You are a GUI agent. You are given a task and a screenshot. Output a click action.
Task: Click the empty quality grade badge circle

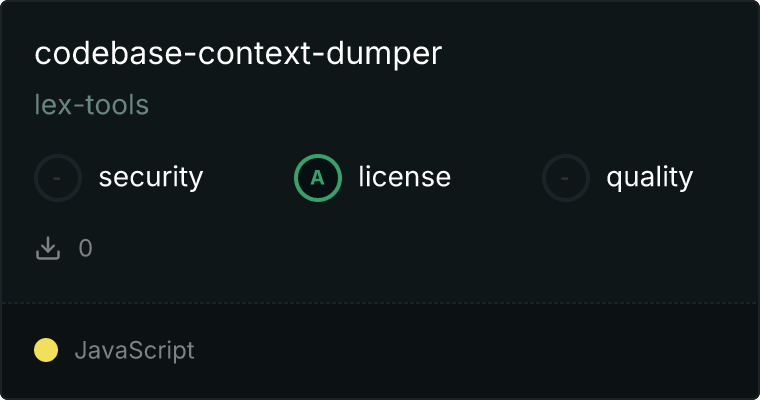[566, 178]
